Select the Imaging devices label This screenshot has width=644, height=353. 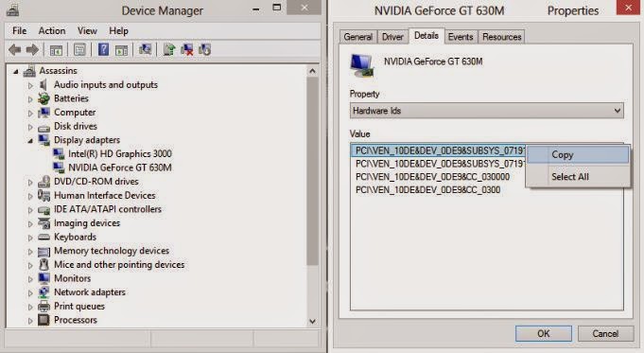[x=87, y=223]
